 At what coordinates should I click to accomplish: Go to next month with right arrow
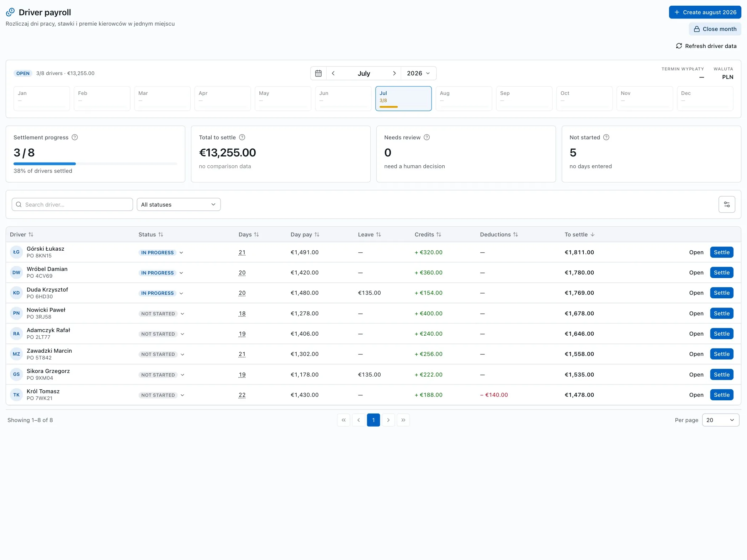pos(394,73)
